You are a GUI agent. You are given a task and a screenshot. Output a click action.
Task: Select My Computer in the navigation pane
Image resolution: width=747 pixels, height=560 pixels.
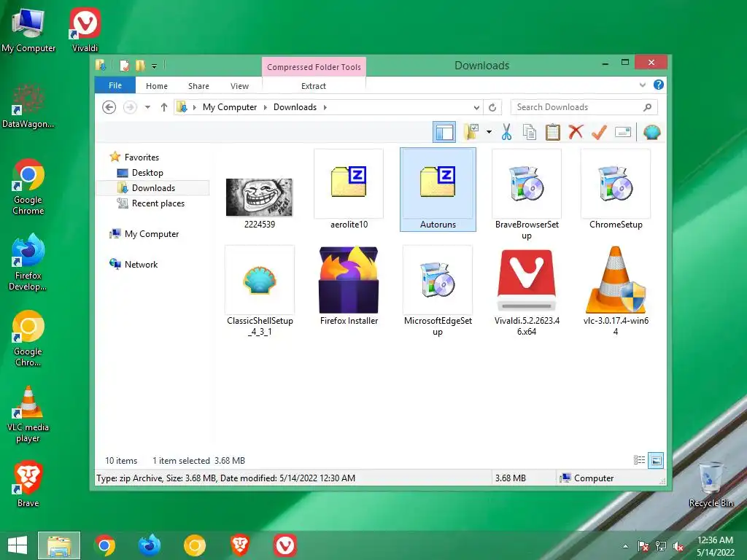coord(152,234)
